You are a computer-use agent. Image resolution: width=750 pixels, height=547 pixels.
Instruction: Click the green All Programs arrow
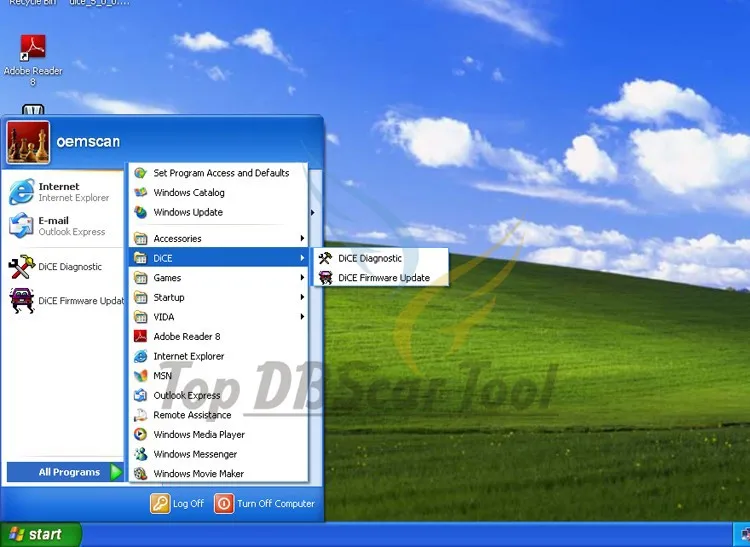pos(116,472)
